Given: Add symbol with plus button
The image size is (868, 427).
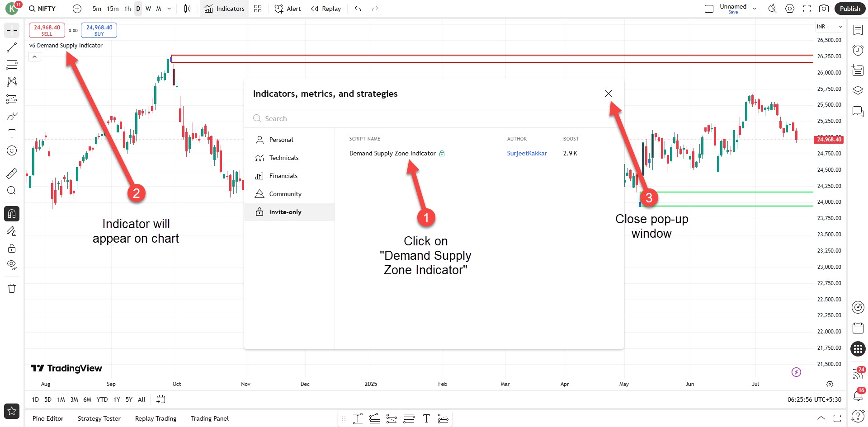Looking at the screenshot, I should (77, 9).
